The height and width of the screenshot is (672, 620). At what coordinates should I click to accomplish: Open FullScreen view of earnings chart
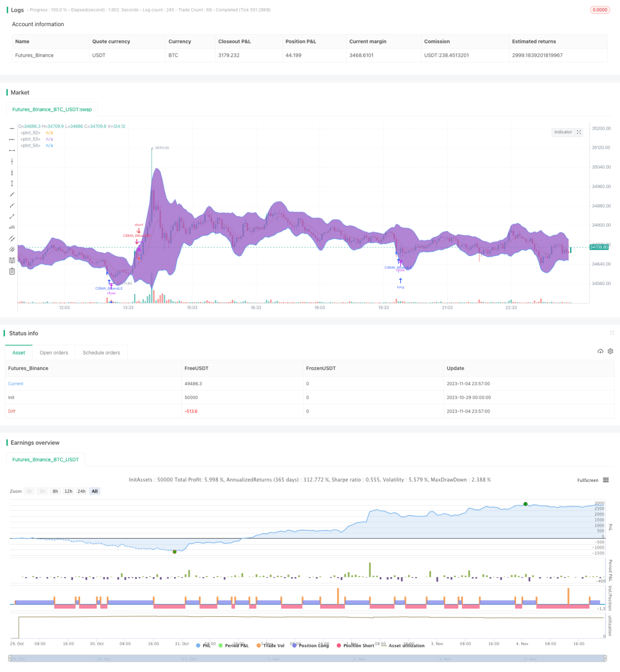pyautogui.click(x=588, y=480)
